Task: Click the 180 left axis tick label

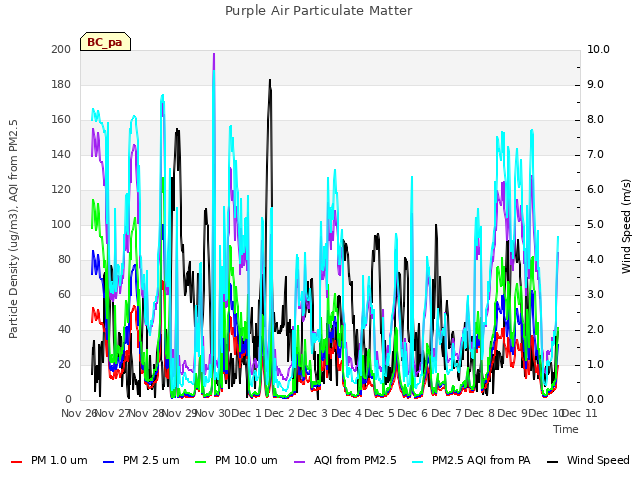Action: [61, 84]
